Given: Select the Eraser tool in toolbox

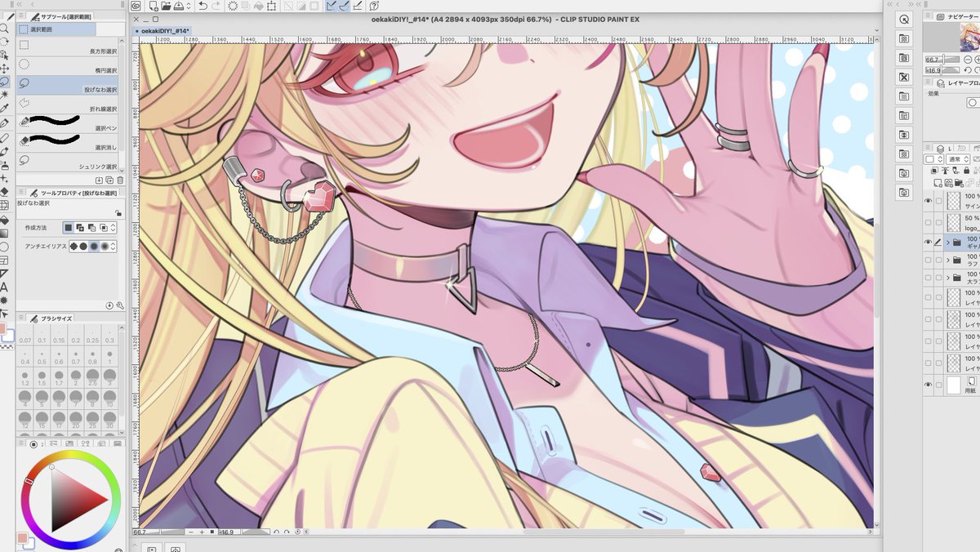Looking at the screenshot, I should 5,191.
